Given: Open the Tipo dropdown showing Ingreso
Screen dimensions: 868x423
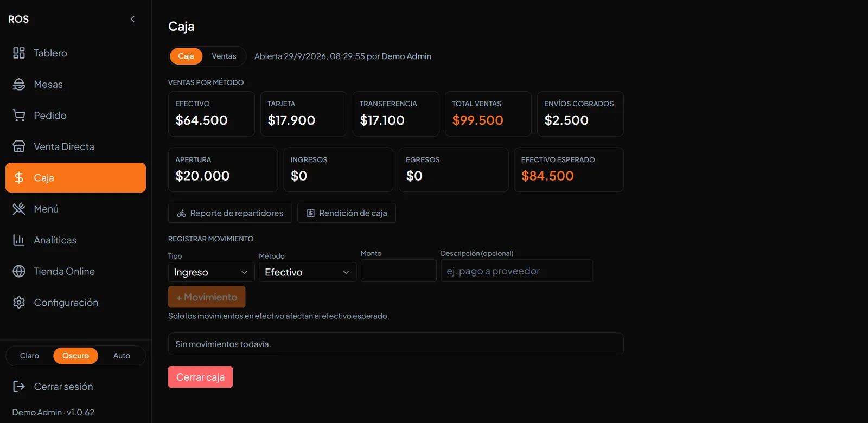Looking at the screenshot, I should [211, 272].
